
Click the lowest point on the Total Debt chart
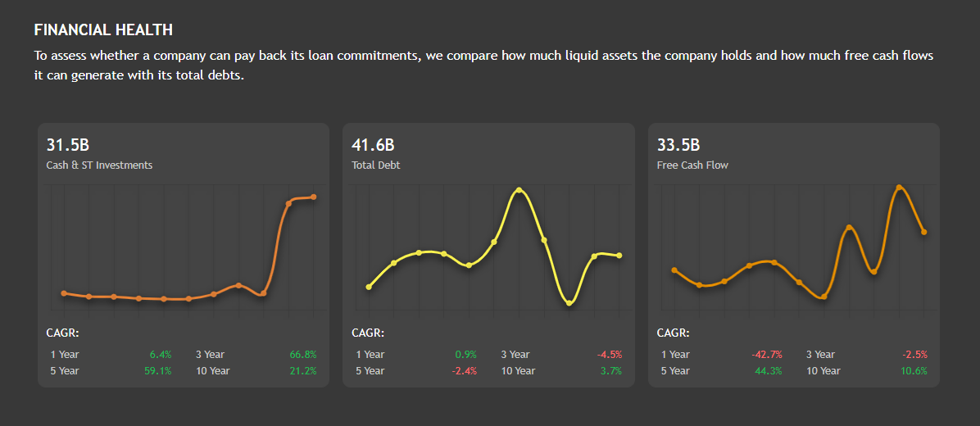[x=569, y=303]
